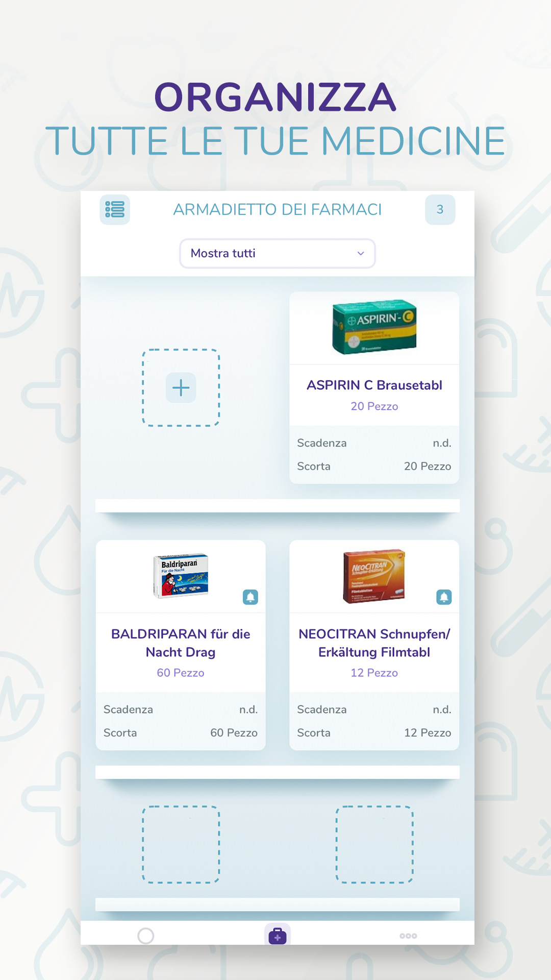Open the ASPIRIN C package image
This screenshot has width=551, height=980.
click(x=374, y=327)
